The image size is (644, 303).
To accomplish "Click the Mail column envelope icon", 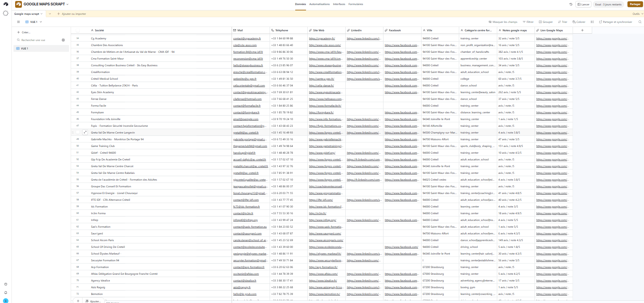I will 235,30.
